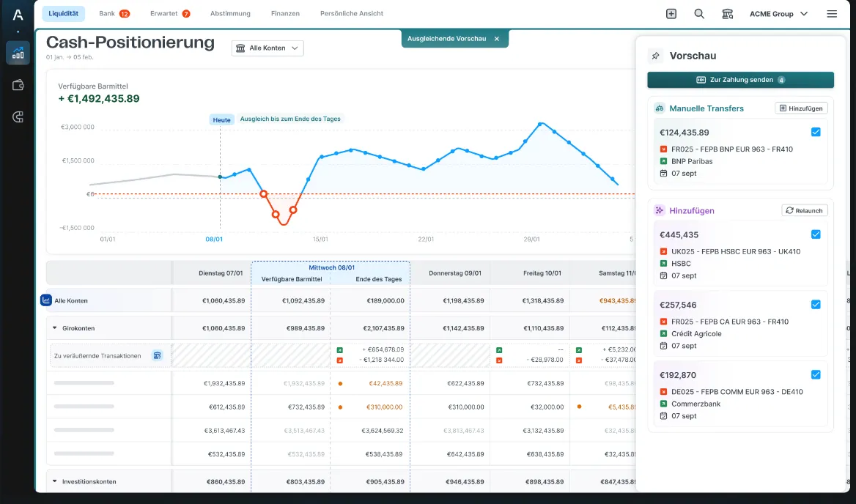Click Zur Zahlung senden button
This screenshot has height=504, width=856.
tap(740, 80)
